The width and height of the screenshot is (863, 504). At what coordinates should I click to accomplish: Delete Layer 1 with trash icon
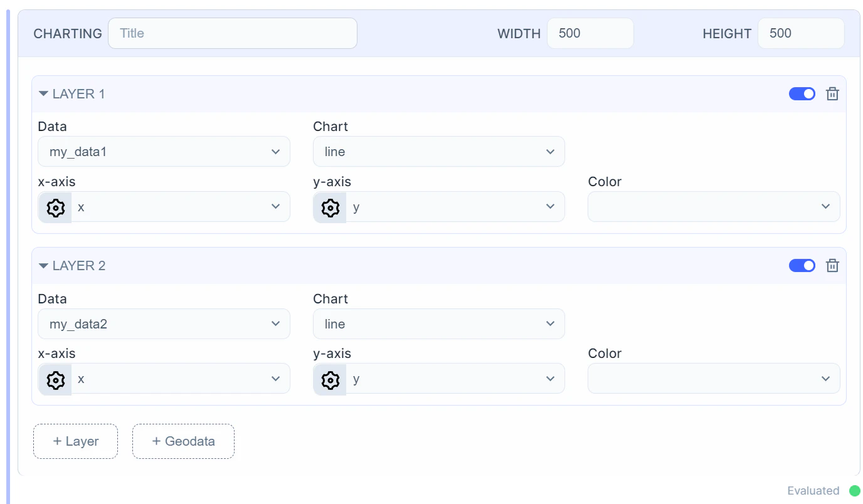pyautogui.click(x=832, y=94)
